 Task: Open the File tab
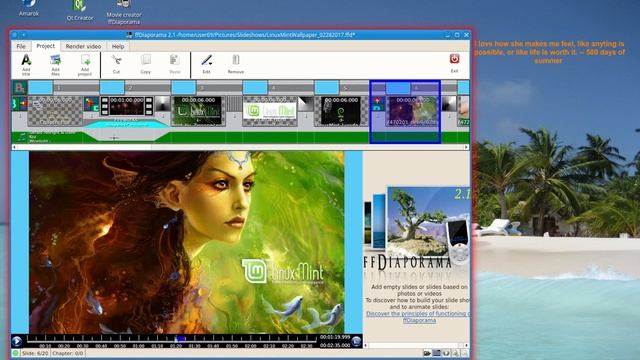coord(21,46)
